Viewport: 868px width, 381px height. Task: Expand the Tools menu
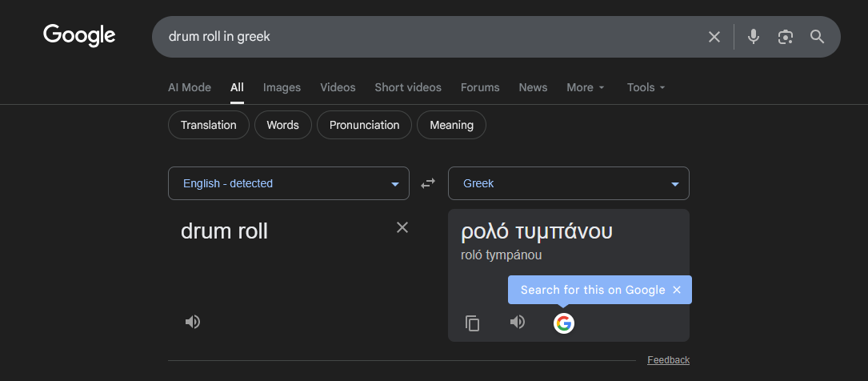pos(646,87)
